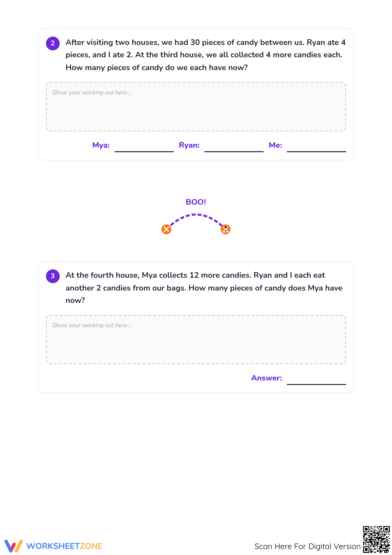Click the Answer: label

267,378
